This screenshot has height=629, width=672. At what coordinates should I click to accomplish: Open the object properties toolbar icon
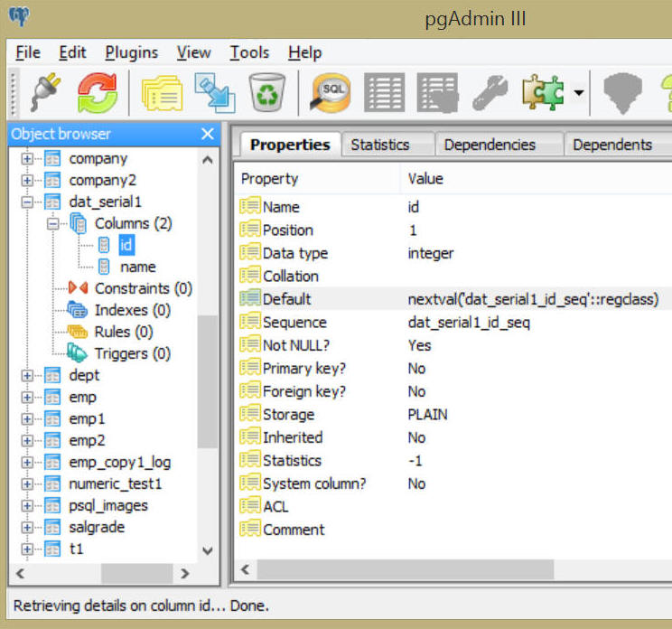[162, 91]
